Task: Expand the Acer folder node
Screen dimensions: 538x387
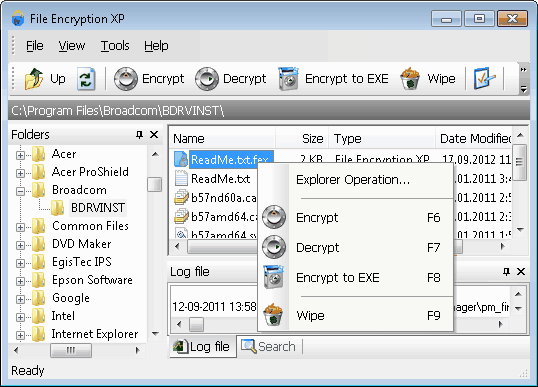Action: click(20, 155)
